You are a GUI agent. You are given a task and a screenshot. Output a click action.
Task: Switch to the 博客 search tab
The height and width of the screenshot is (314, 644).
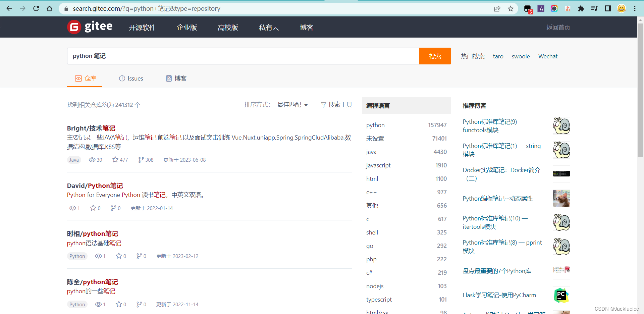(176, 78)
